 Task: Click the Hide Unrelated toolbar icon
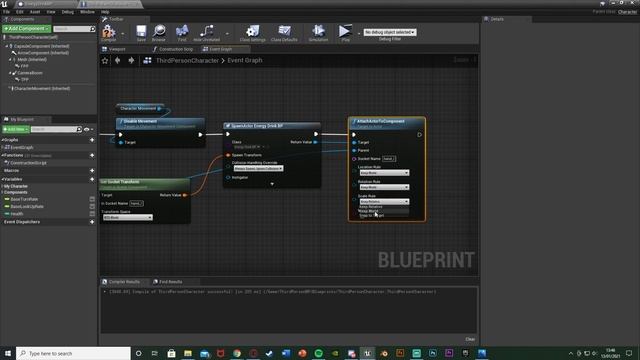point(207,31)
